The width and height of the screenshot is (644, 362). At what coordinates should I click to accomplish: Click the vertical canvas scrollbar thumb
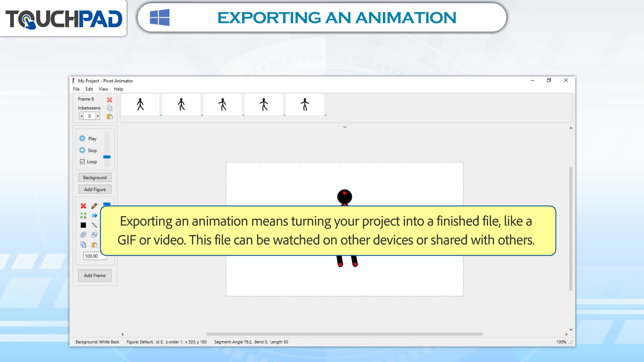point(571,229)
